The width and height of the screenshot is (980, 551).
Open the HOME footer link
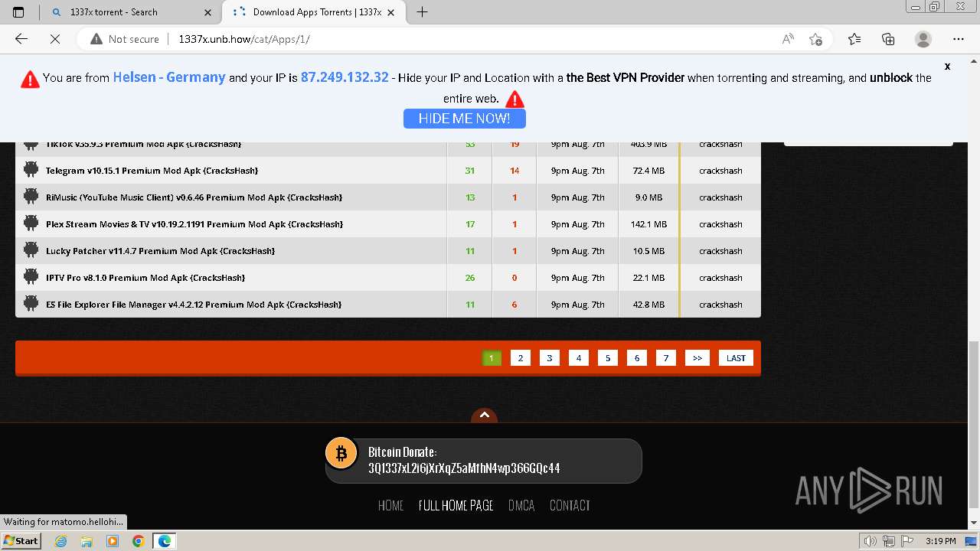[x=391, y=505]
